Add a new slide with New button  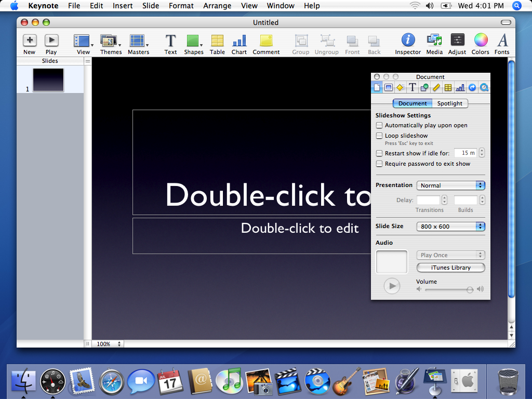pos(30,44)
